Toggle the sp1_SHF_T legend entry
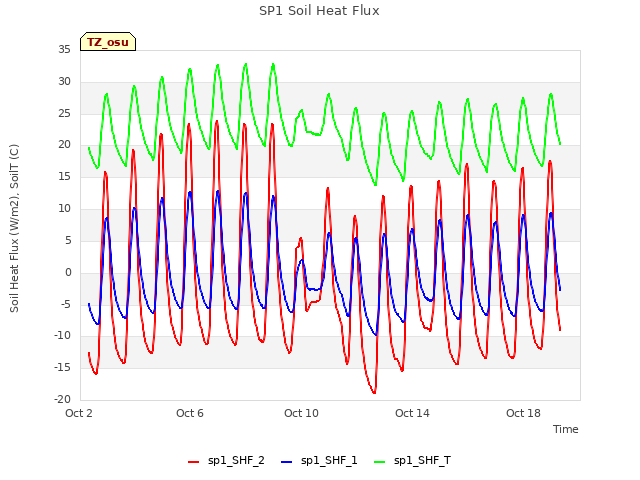This screenshot has width=640, height=480. point(412,460)
